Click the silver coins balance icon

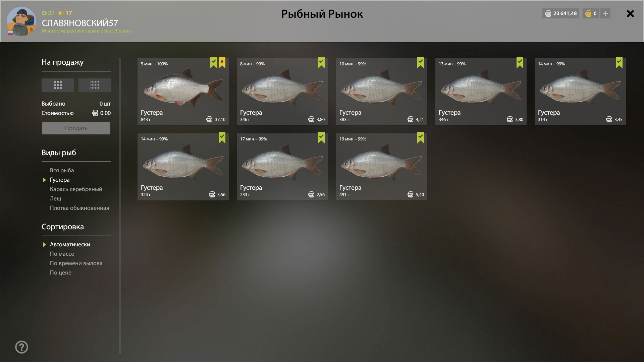point(548,13)
